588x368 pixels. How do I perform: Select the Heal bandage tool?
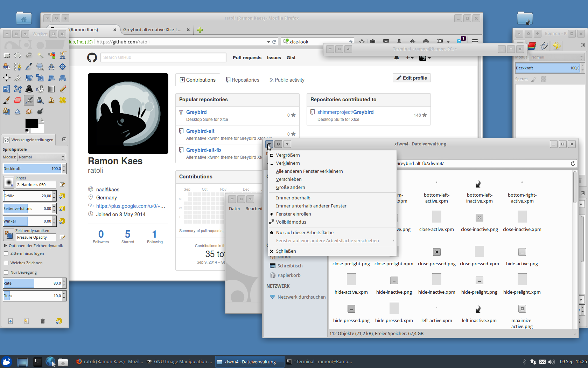pos(63,100)
